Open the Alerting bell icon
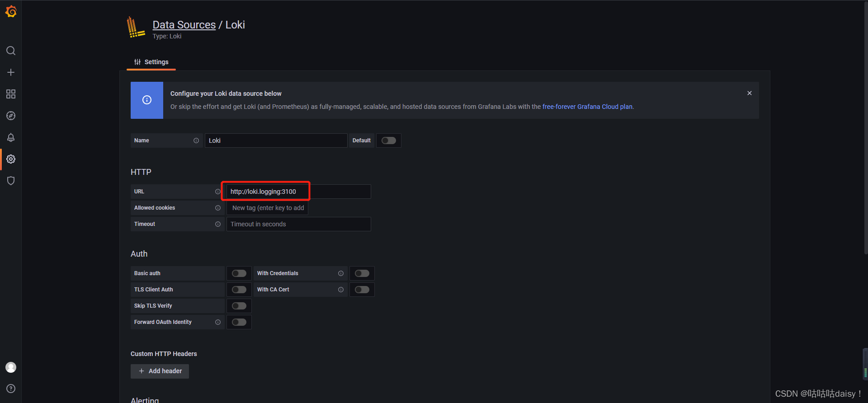 11,137
